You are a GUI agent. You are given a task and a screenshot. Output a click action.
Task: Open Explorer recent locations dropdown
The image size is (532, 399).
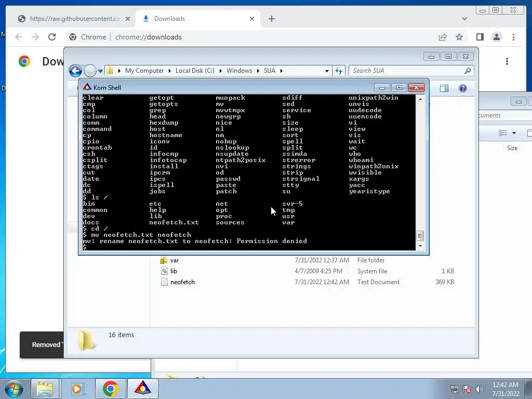coord(100,71)
